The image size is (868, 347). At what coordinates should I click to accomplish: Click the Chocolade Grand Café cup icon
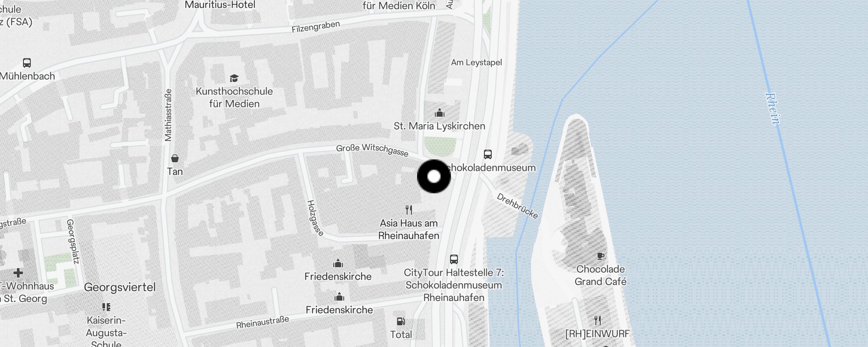[x=601, y=256]
